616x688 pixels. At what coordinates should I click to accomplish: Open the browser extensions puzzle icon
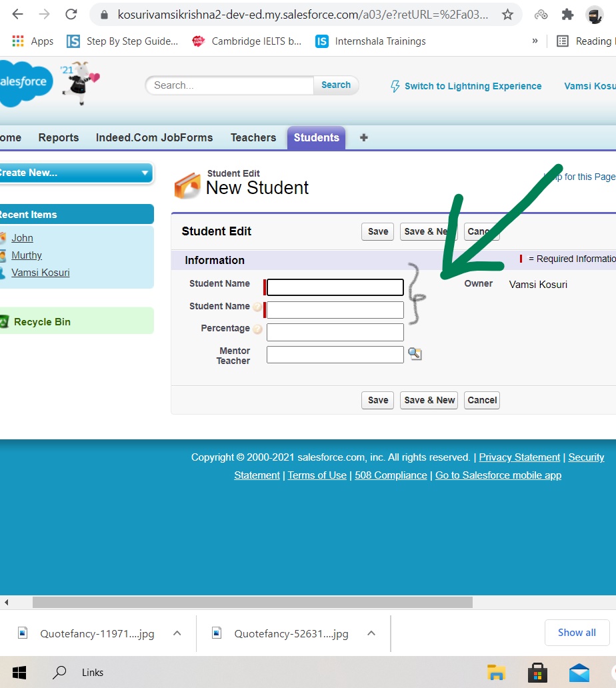(x=567, y=15)
